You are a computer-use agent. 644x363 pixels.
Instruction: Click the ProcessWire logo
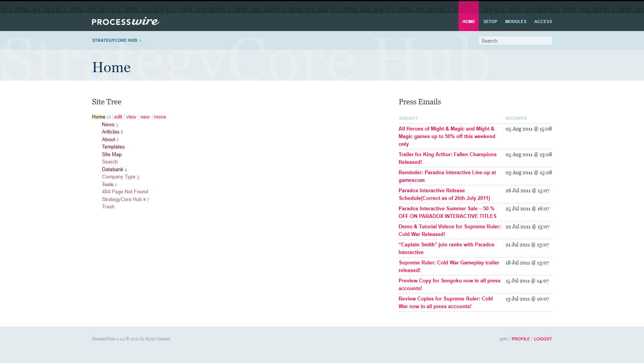(x=125, y=21)
